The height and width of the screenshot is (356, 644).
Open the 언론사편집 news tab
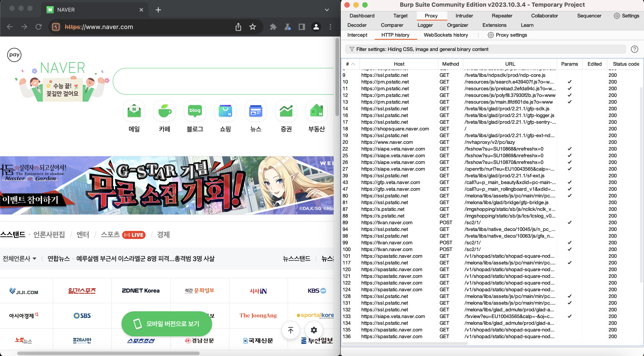49,235
